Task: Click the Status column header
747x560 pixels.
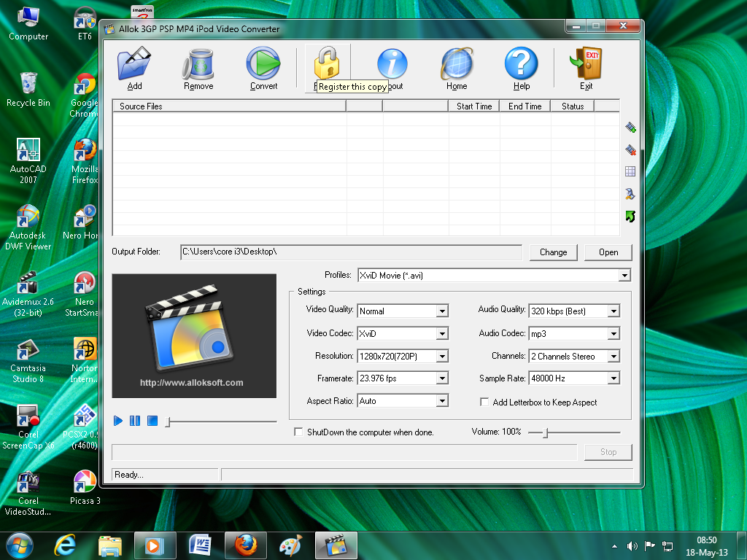Action: click(x=572, y=106)
